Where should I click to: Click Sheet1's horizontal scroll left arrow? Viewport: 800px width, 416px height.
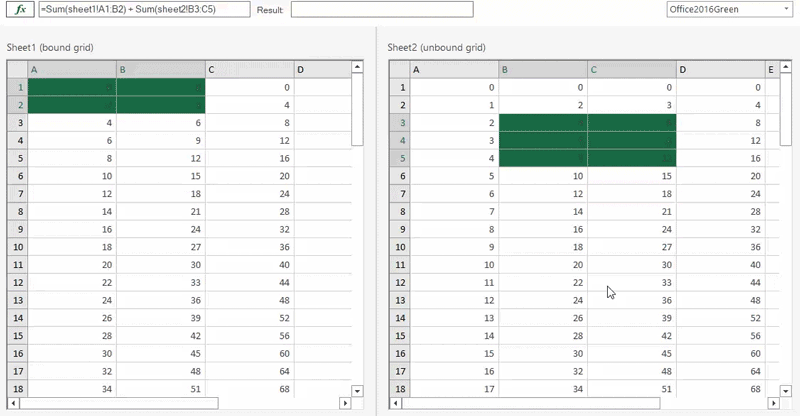[13, 403]
